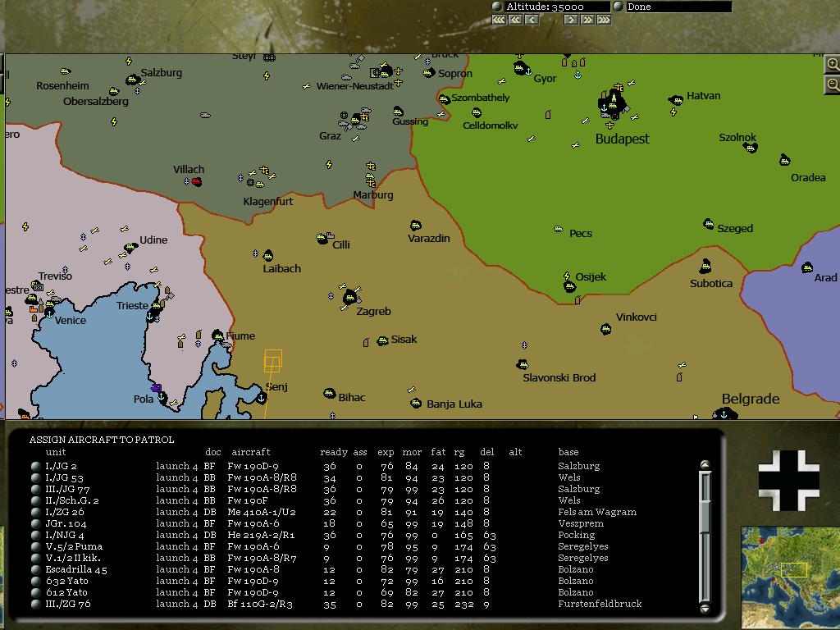Click the zoom out magnifier icon
Viewport: 840px width, 630px height.
click(833, 84)
